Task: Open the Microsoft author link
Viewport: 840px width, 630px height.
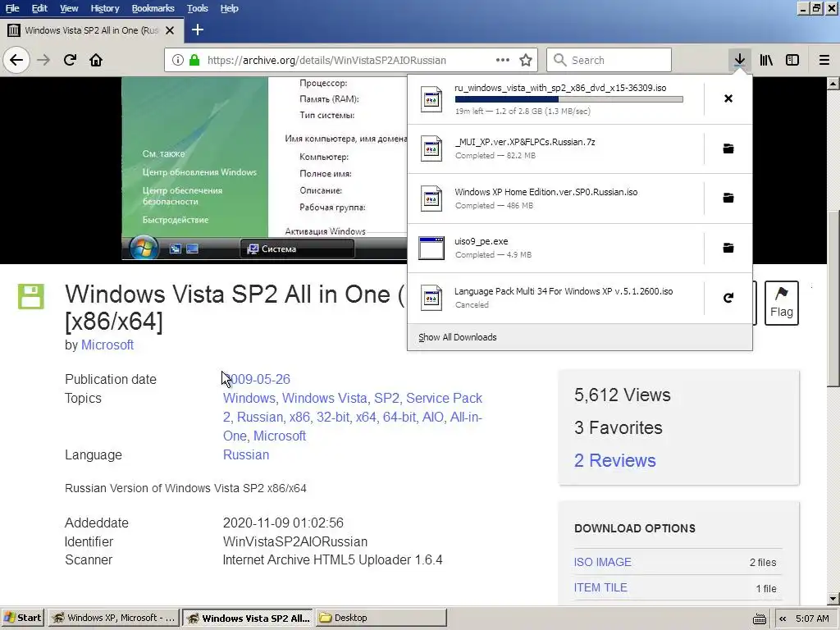Action: pyautogui.click(x=107, y=345)
